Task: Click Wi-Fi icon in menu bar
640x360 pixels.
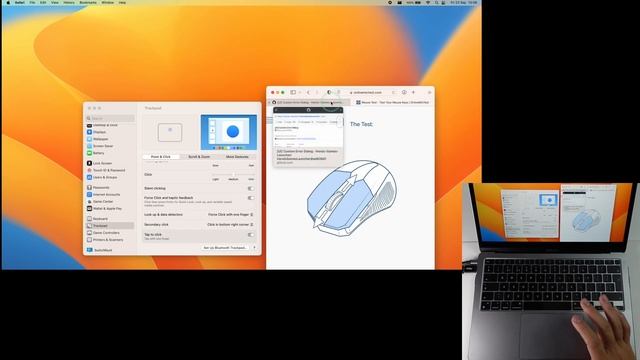Action: click(x=428, y=2)
